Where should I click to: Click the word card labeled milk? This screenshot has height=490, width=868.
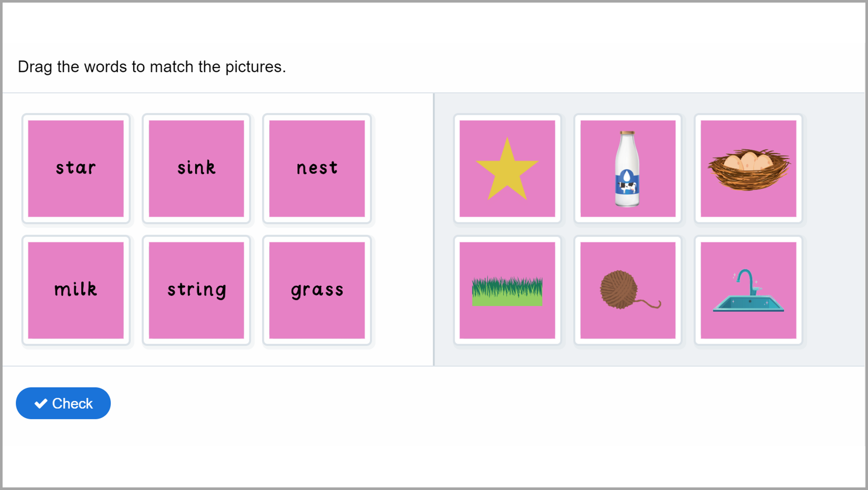pos(76,289)
